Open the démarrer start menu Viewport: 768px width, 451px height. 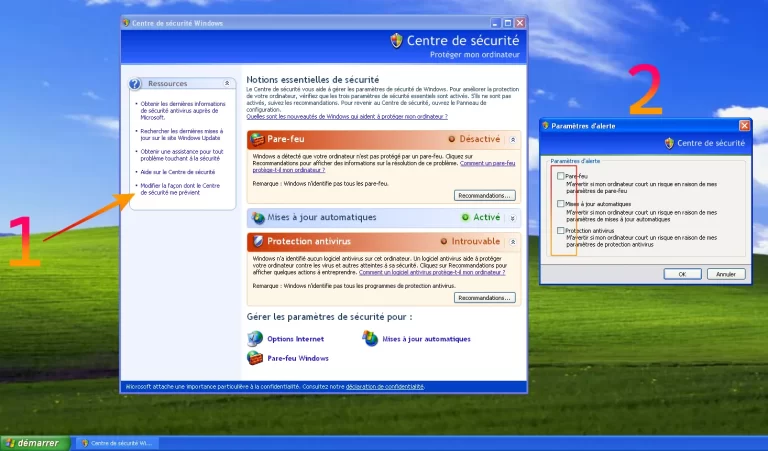click(x=35, y=443)
